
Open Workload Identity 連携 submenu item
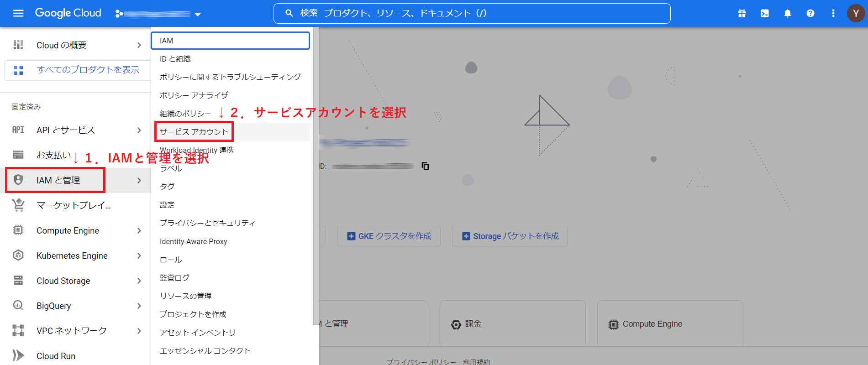[230, 150]
